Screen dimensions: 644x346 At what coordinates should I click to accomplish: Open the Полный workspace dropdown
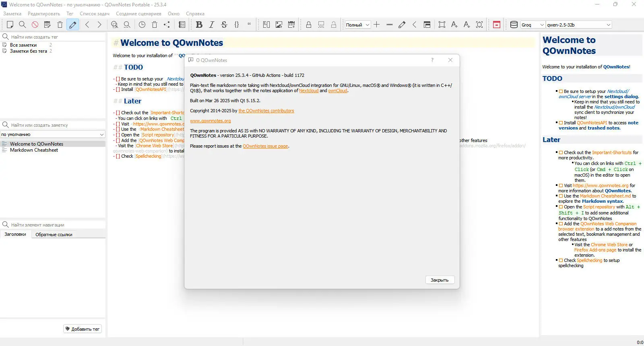[x=357, y=25]
